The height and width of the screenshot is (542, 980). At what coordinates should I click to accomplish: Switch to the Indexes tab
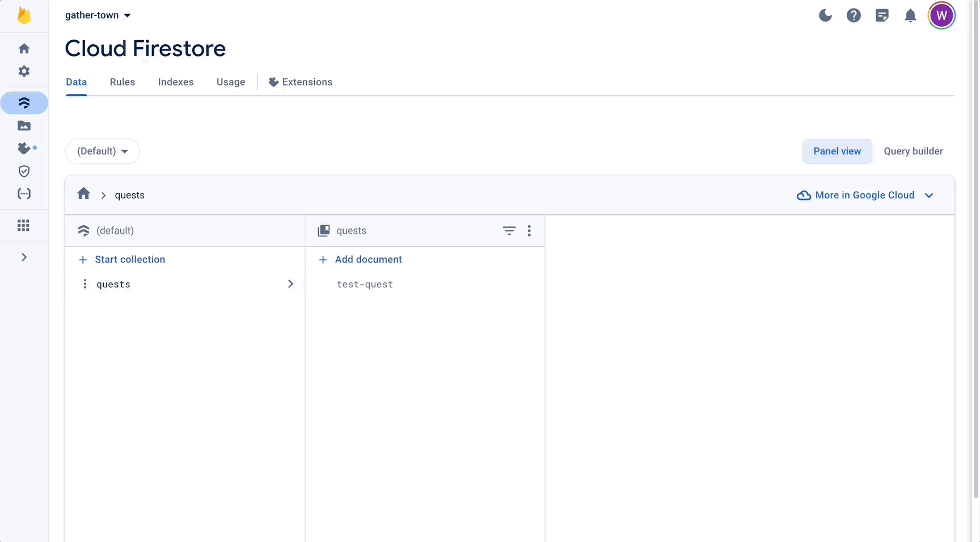coord(176,82)
